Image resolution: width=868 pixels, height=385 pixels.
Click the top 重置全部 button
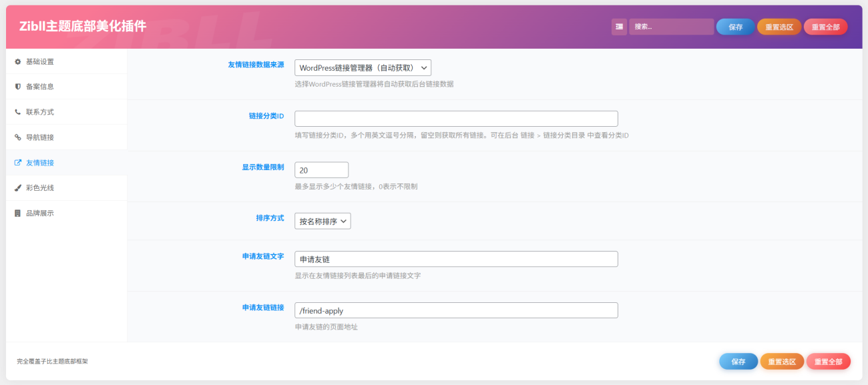(825, 27)
